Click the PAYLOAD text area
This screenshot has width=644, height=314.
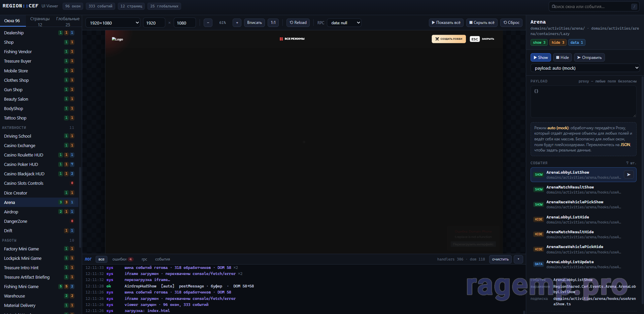tap(583, 101)
